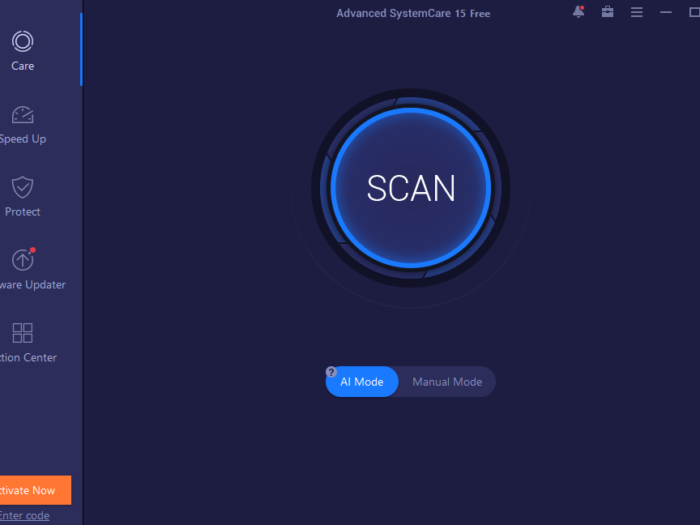Open Action Center grid icon
Screen dimensions: 700x525
pos(22,333)
